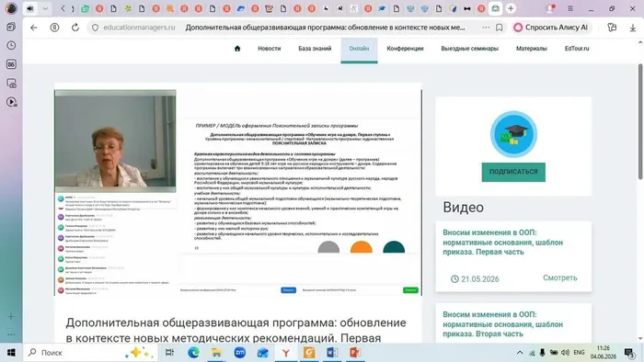
Task: Open the Материалы menu item
Action: pyautogui.click(x=532, y=49)
